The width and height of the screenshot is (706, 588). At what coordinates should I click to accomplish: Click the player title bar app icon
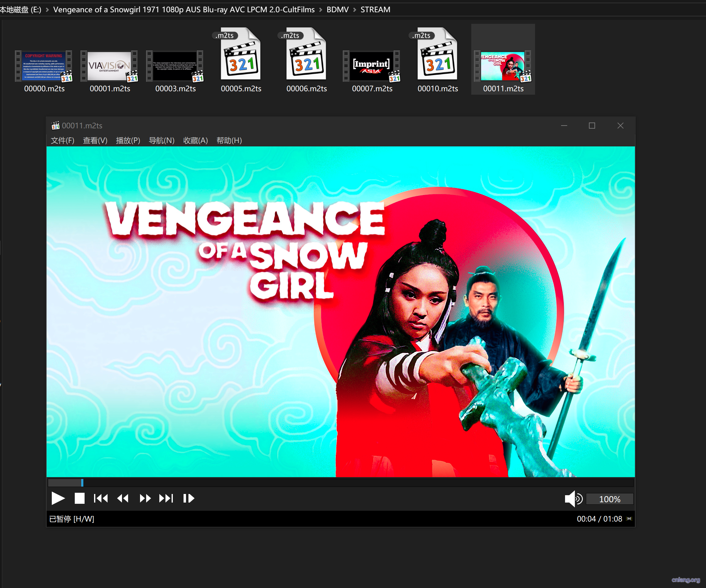tap(55, 126)
